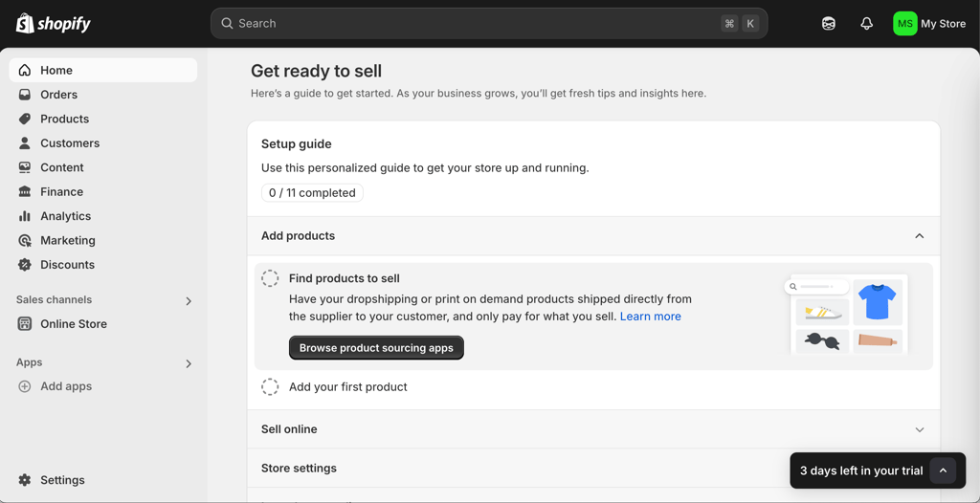The image size is (980, 503).
Task: Click the Analytics bar chart icon
Action: pyautogui.click(x=24, y=216)
